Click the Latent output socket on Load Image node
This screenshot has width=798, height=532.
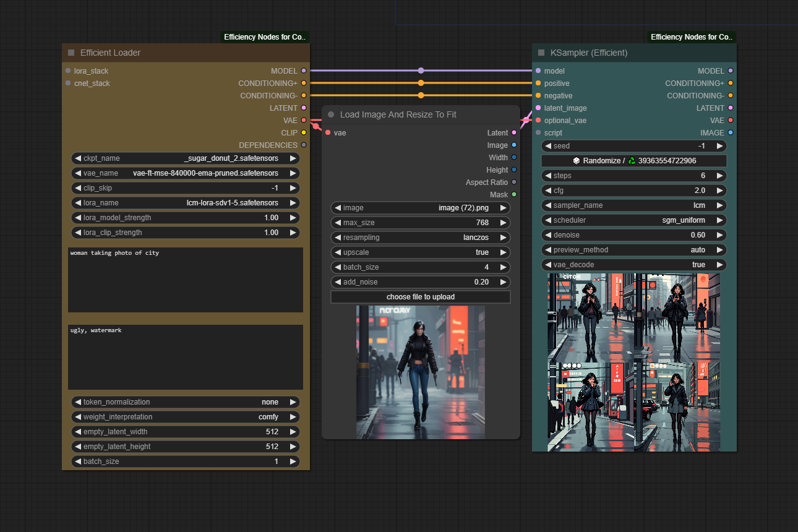click(x=514, y=132)
